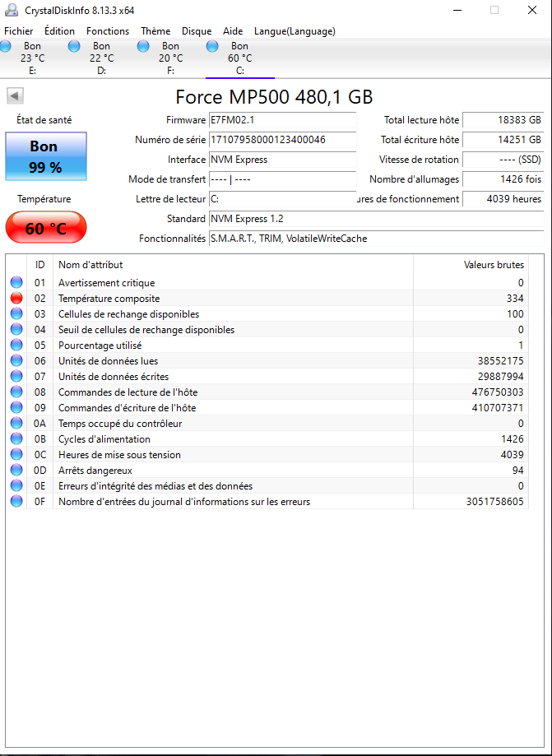
Task: Click the Numéro de série field
Action: [282, 140]
